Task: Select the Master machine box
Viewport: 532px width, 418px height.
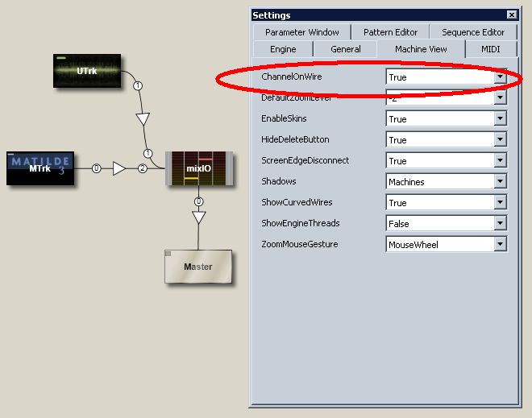Action: (197, 267)
